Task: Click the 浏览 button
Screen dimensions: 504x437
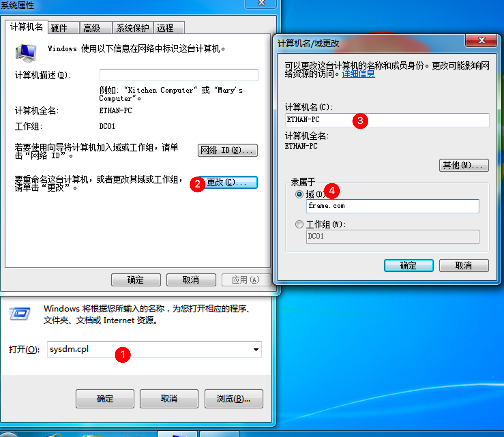Action: tap(234, 399)
